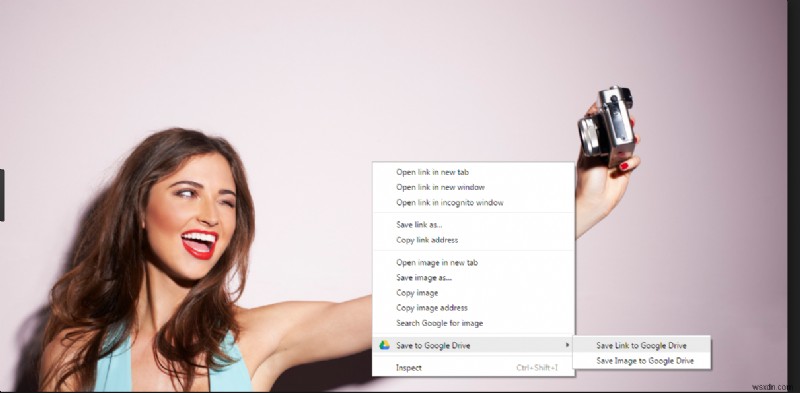Choose Open link in new tab

(x=473, y=173)
